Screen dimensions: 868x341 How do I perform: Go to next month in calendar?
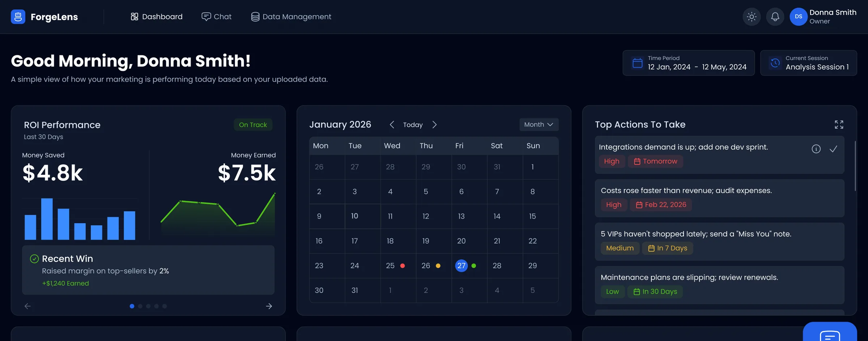(x=434, y=125)
